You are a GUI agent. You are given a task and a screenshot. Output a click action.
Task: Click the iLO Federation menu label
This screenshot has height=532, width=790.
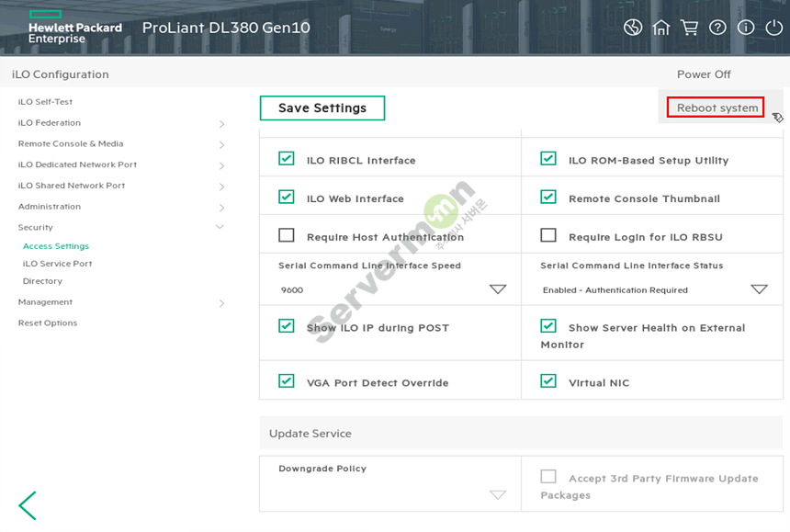coord(50,123)
